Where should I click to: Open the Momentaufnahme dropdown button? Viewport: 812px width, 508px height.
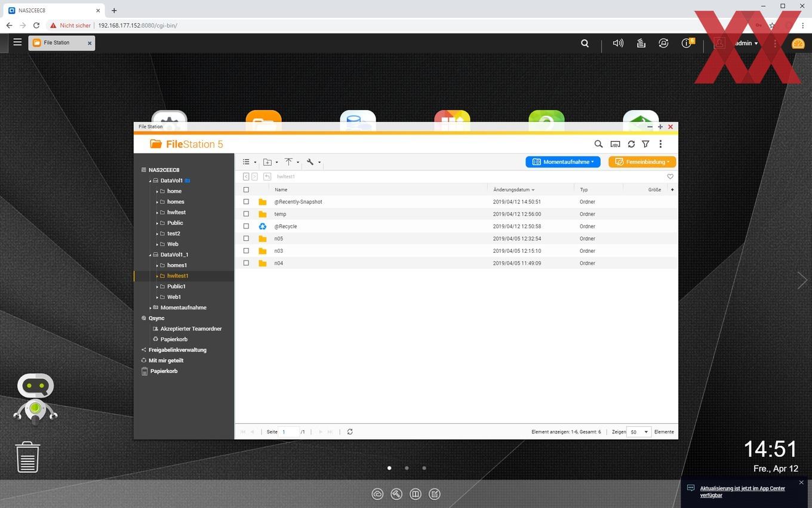[x=563, y=162]
